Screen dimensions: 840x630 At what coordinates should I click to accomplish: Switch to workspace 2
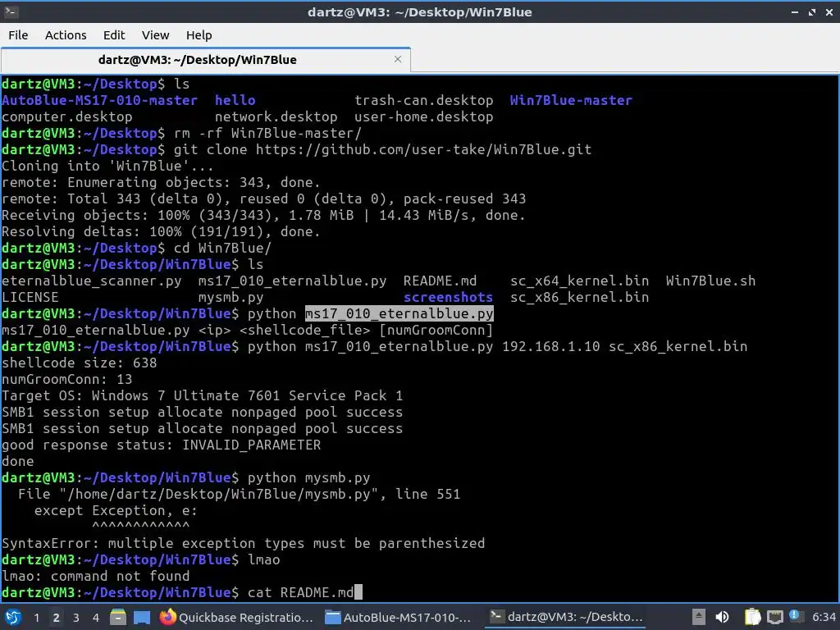pyautogui.click(x=56, y=617)
